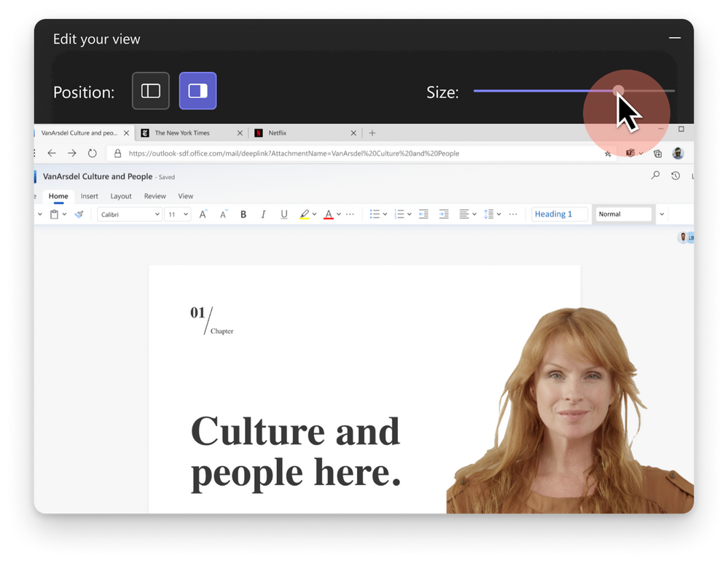Expand the styles gallery arrow
This screenshot has width=728, height=563.
click(x=662, y=214)
